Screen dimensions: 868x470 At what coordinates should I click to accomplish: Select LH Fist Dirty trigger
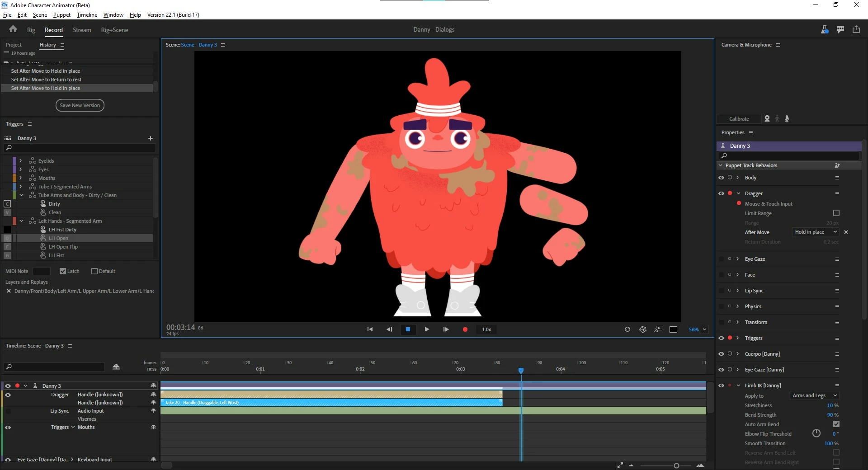(x=62, y=230)
